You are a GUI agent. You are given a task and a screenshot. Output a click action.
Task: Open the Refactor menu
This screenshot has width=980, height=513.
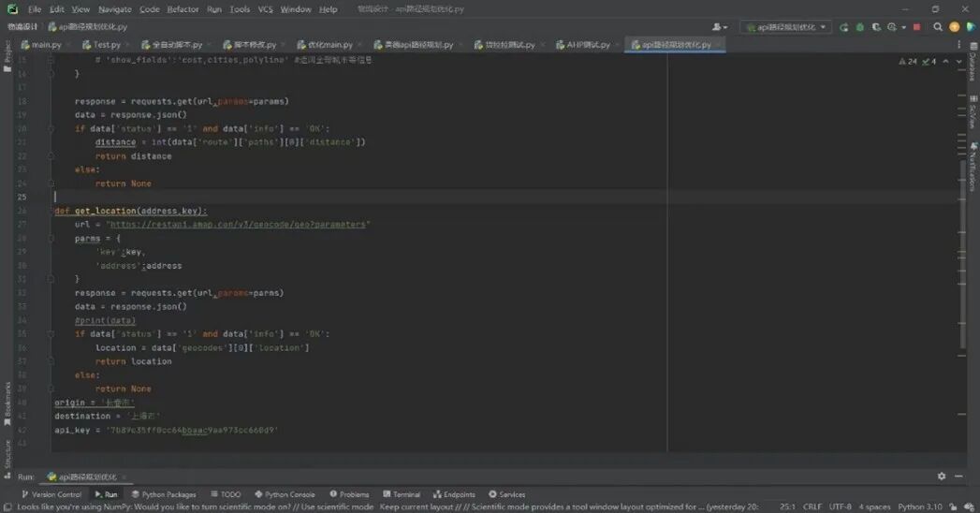click(x=183, y=9)
